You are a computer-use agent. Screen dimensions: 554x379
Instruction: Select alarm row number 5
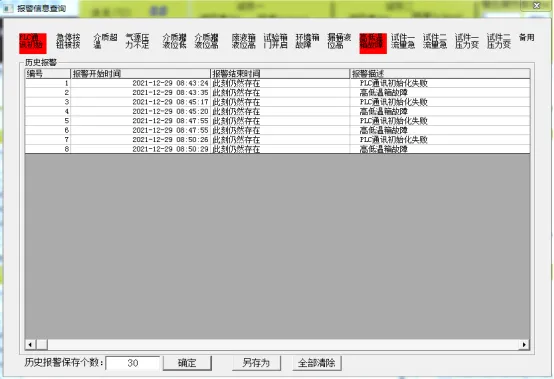277,121
